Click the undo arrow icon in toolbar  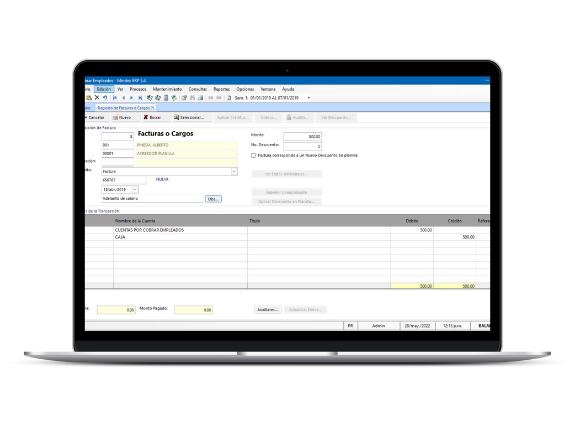[x=105, y=98]
